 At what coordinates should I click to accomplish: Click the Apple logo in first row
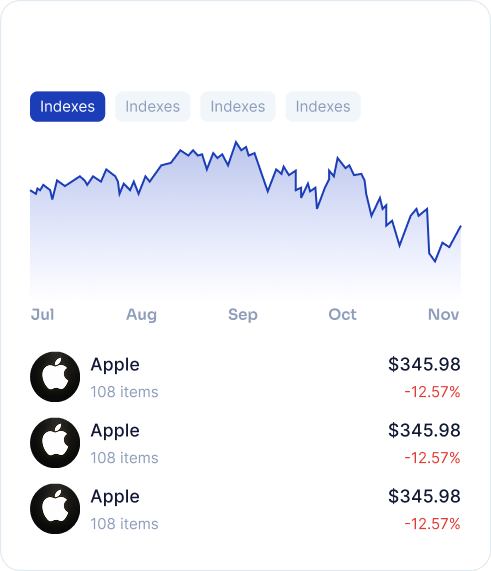[55, 377]
